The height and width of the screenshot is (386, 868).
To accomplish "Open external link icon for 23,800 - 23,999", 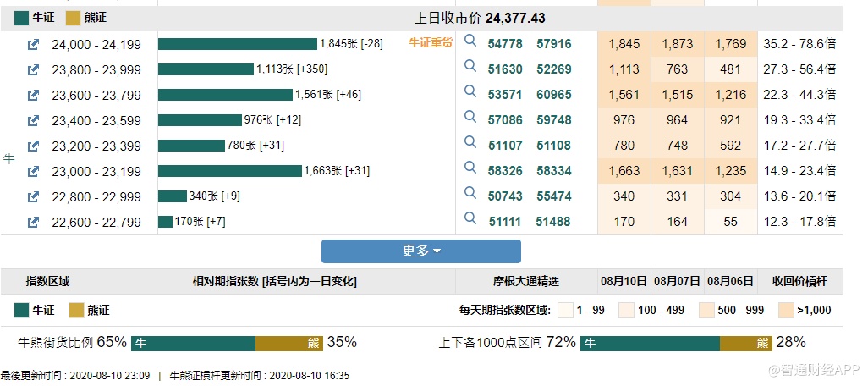I will click(33, 69).
